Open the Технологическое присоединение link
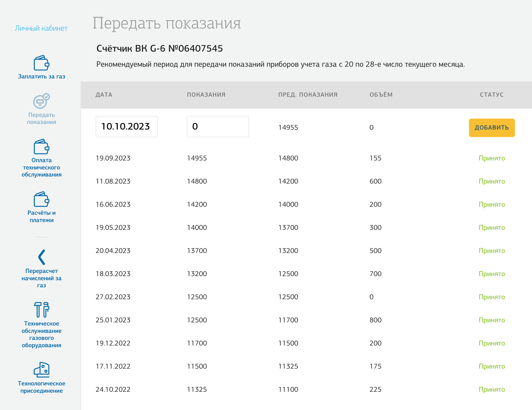The image size is (532, 410). [x=42, y=387]
